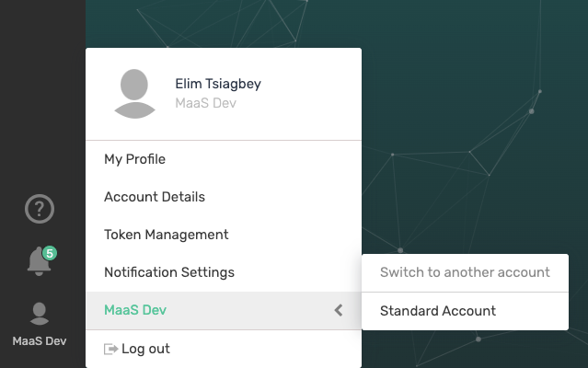Go to Account Details

155,197
